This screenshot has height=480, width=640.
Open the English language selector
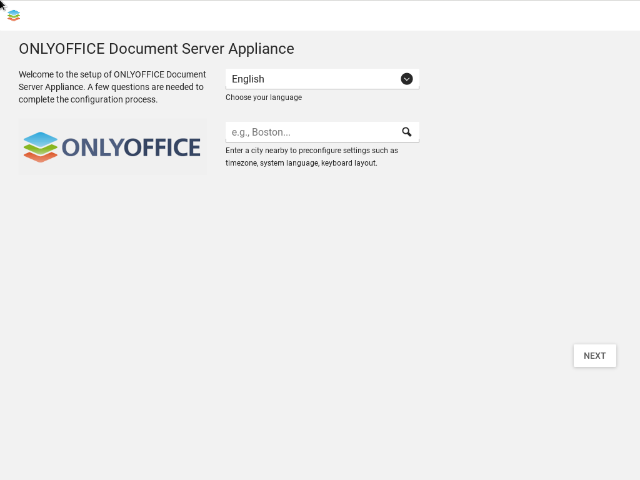tap(322, 79)
